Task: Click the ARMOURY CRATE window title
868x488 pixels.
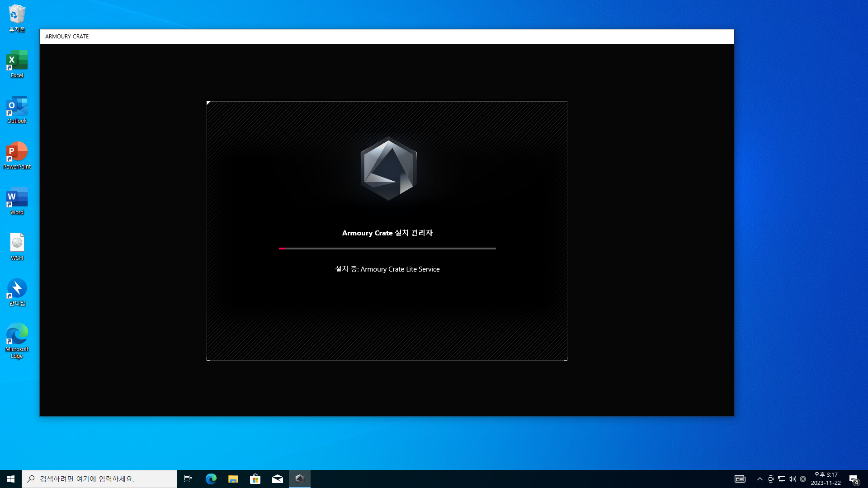Action: [67, 37]
